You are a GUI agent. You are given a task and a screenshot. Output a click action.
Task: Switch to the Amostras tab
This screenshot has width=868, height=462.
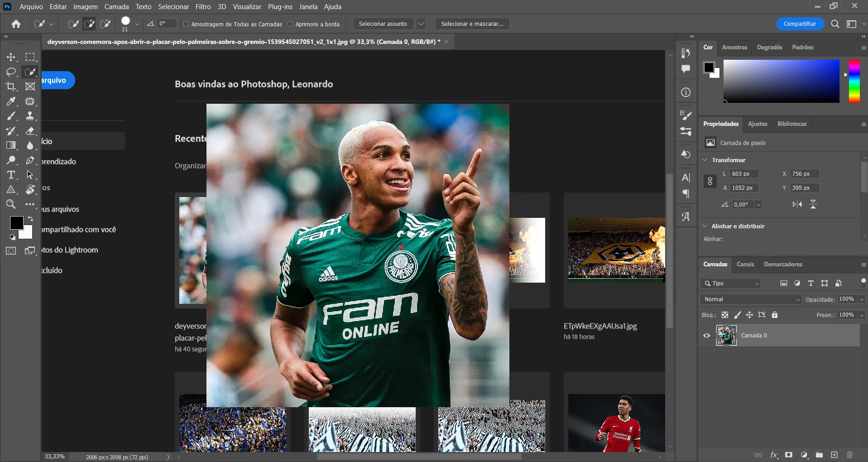734,48
